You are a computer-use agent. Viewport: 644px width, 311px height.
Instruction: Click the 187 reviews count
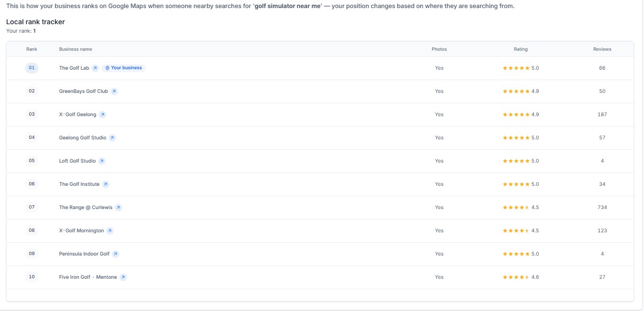602,114
